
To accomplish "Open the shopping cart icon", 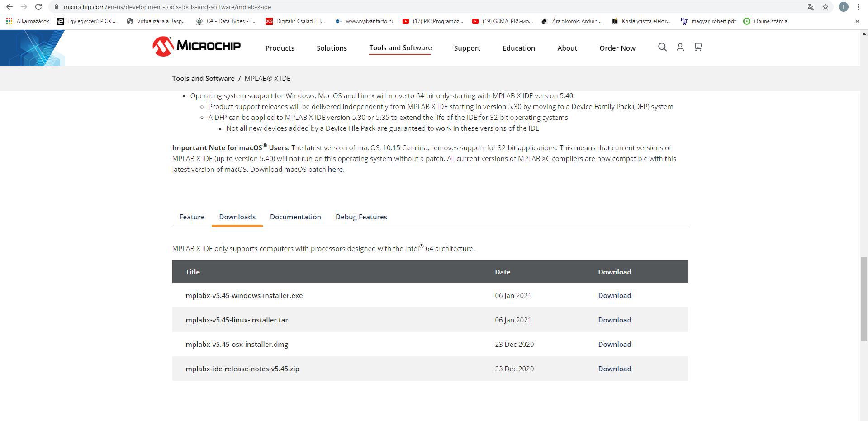I will pos(697,47).
